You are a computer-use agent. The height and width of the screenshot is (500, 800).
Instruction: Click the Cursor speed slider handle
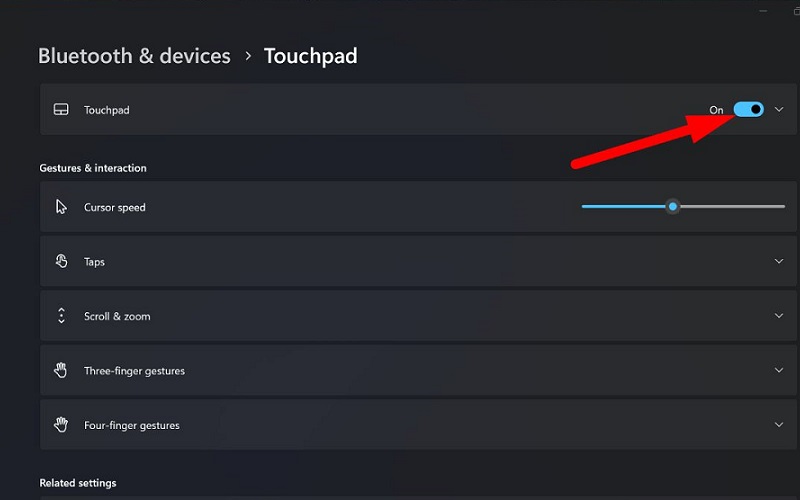coord(673,207)
